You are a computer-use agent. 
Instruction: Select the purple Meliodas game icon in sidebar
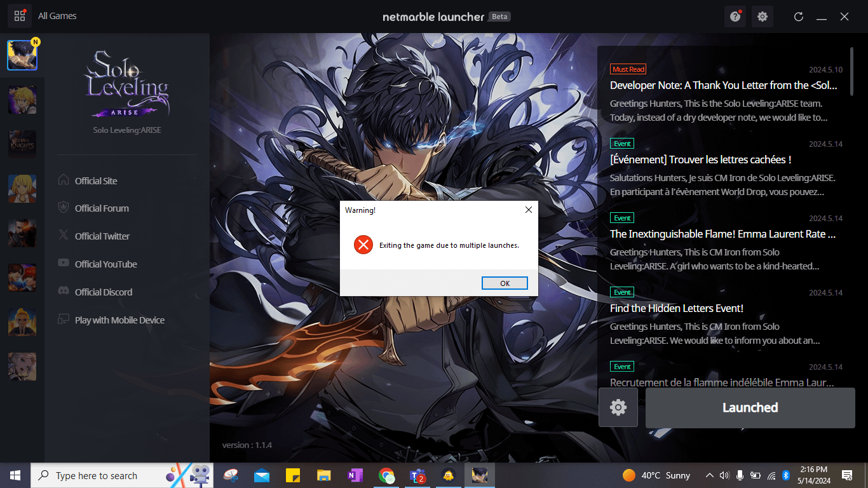pos(22,100)
